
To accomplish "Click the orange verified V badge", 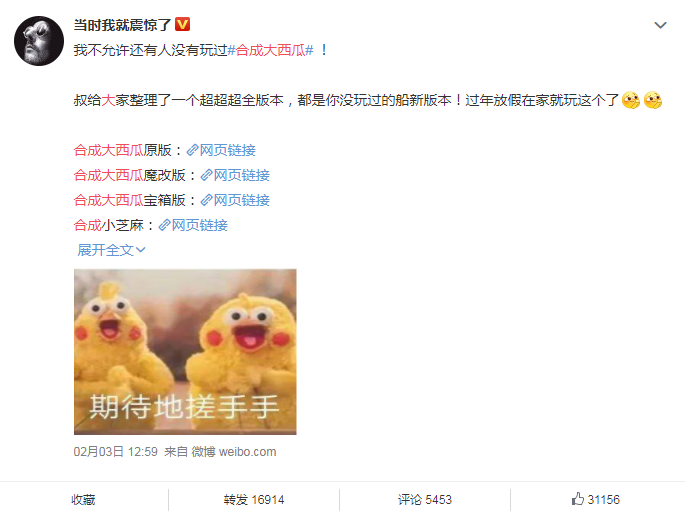I will click(182, 24).
